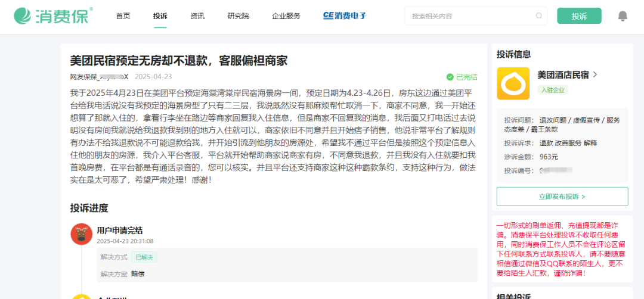Click the 963元 amount value

pyautogui.click(x=549, y=157)
